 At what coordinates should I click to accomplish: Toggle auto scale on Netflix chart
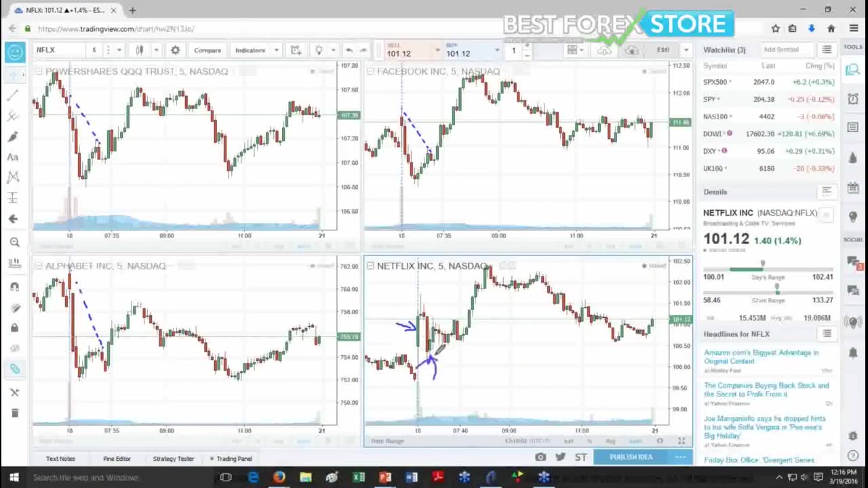point(635,441)
